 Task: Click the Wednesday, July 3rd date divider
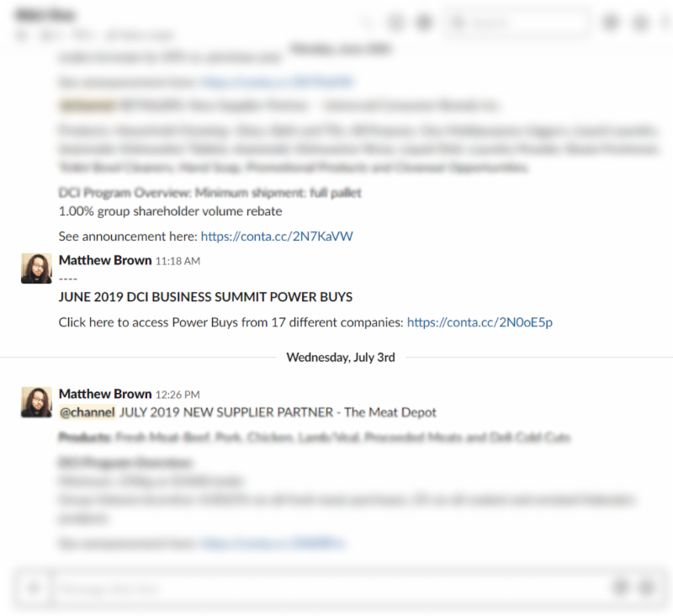coord(340,357)
